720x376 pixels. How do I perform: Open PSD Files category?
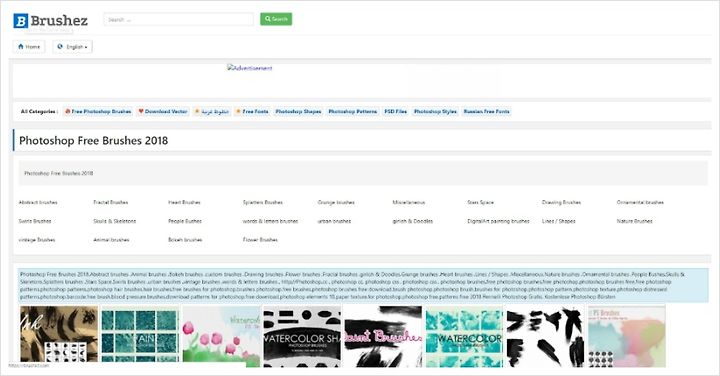pyautogui.click(x=396, y=112)
